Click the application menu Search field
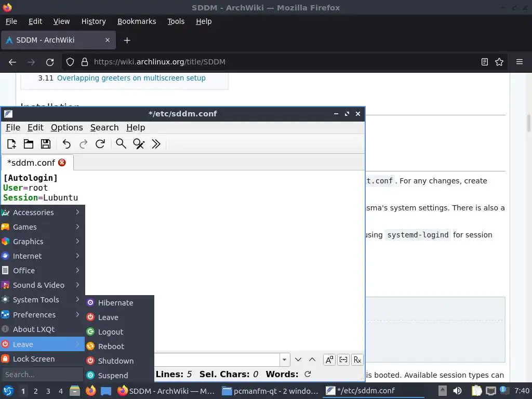532x399 pixels. click(x=42, y=375)
